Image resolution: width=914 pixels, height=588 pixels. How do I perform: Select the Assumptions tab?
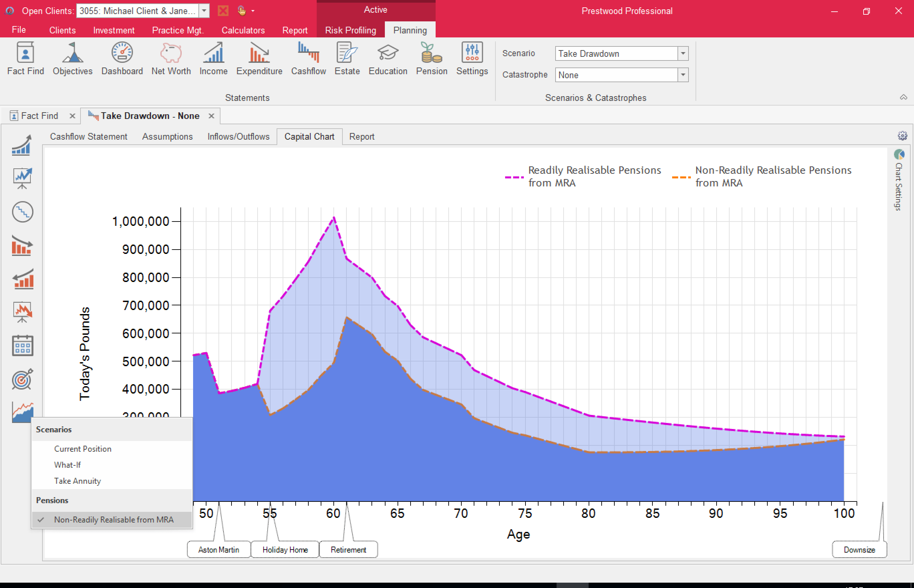[x=167, y=137]
